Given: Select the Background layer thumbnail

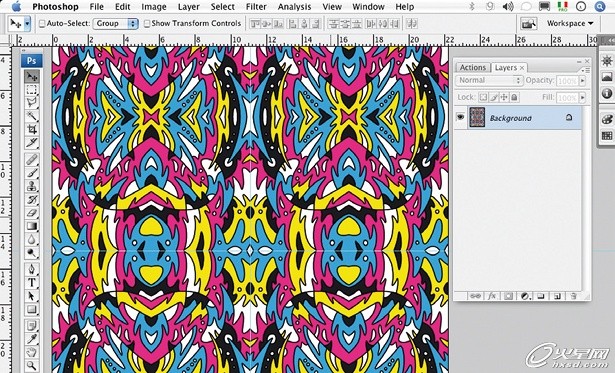Looking at the screenshot, I should [477, 117].
